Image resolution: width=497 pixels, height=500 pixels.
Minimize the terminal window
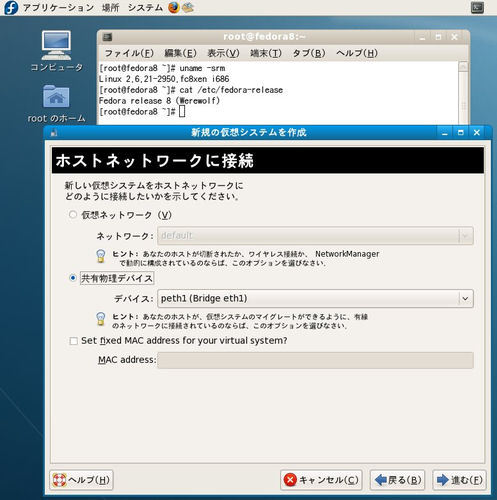422,37
